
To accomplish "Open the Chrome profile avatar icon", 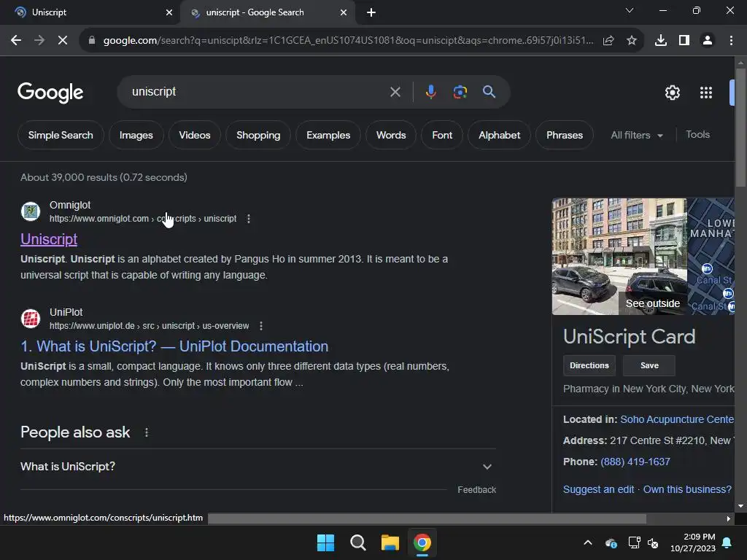I will 708,41.
